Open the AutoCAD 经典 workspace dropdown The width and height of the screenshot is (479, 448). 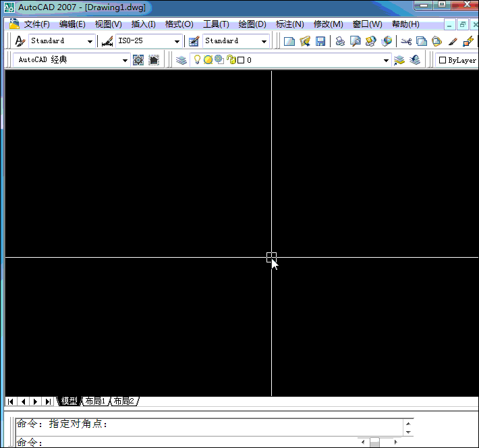pyautogui.click(x=125, y=60)
